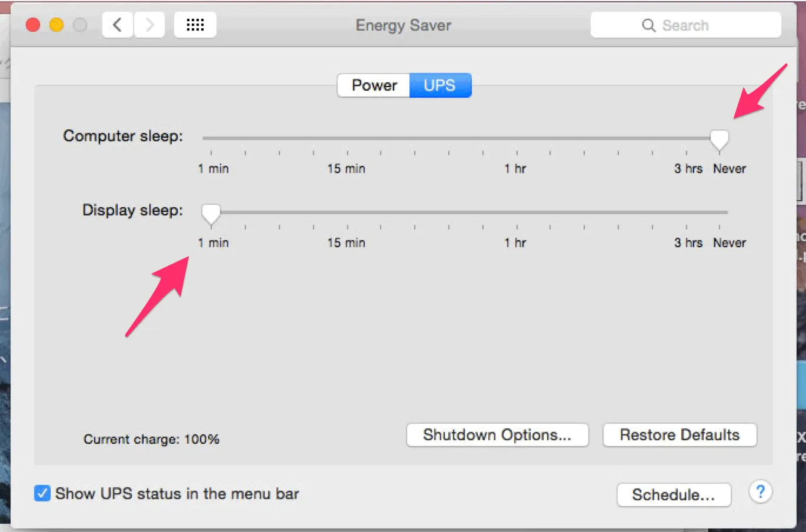Image resolution: width=806 pixels, height=532 pixels.
Task: Select the UPS tab
Action: (440, 85)
